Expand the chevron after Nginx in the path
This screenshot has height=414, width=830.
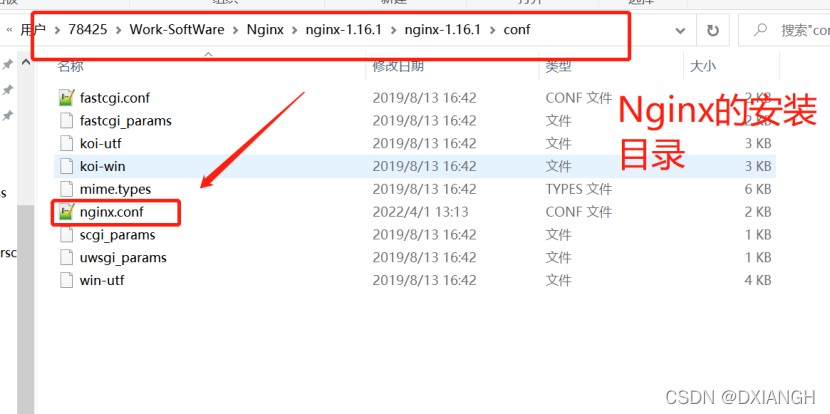295,30
